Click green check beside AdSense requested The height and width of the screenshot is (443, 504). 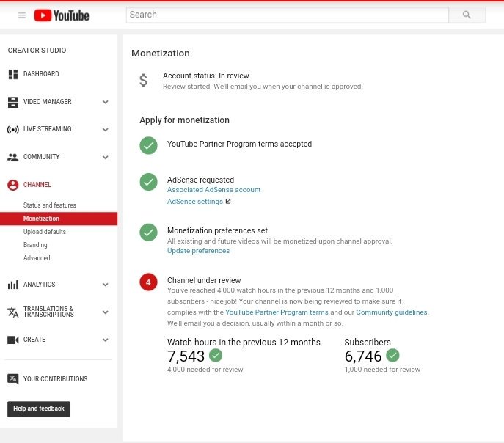coord(148,182)
